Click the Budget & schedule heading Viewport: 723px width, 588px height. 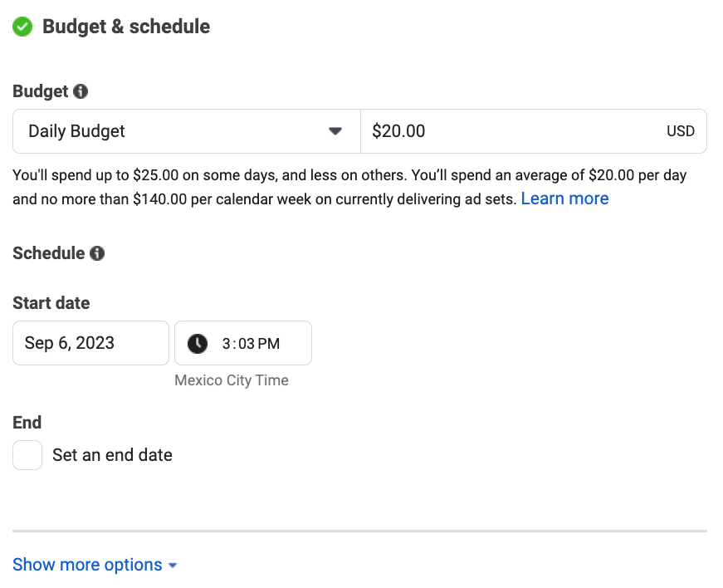tap(126, 27)
